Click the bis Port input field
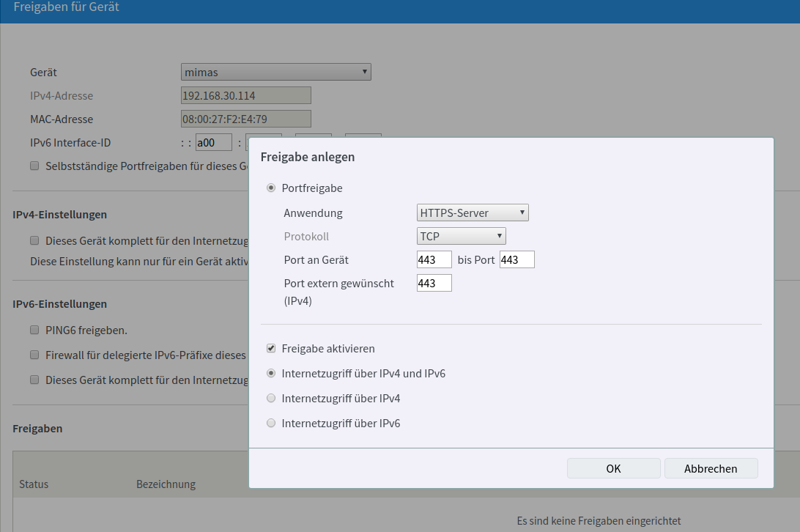This screenshot has height=532, width=800. pyautogui.click(x=516, y=260)
